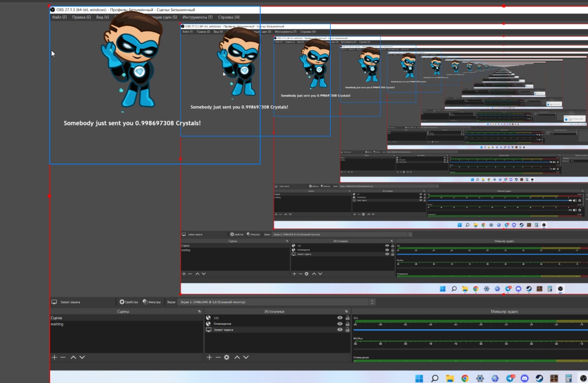Remove selected scene with the minus icon in the main Сцены panel

63,357
